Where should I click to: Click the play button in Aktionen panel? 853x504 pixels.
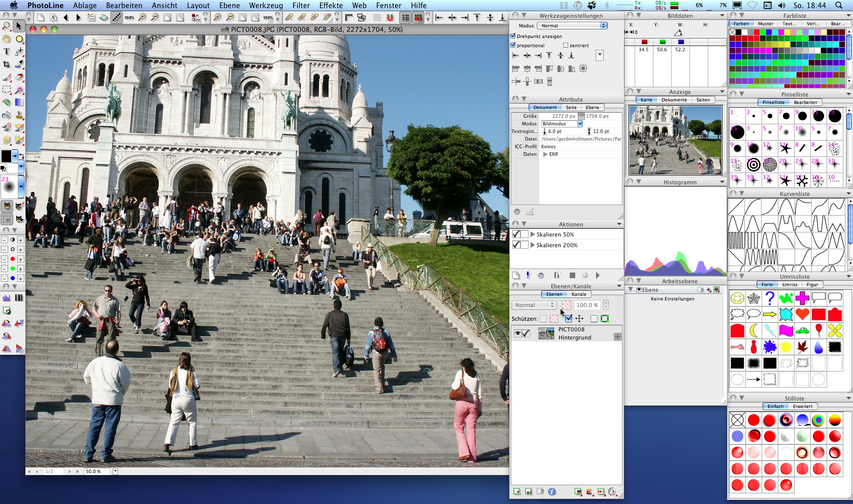tap(598, 275)
